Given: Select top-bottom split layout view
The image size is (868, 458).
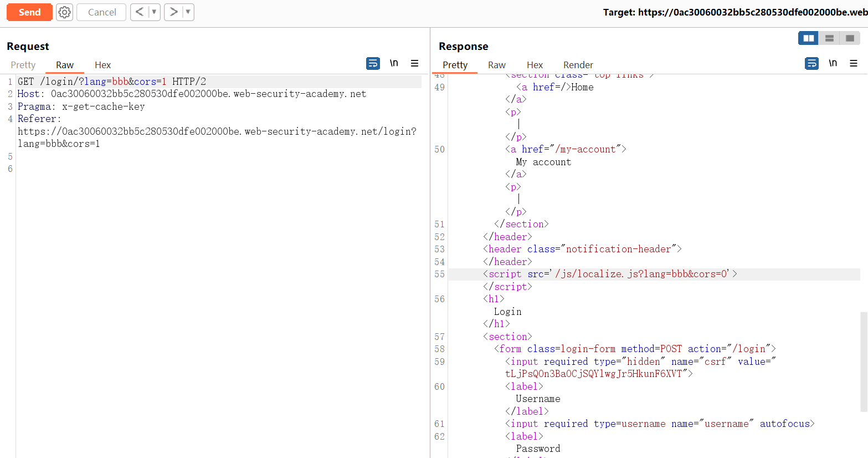Looking at the screenshot, I should pyautogui.click(x=829, y=38).
